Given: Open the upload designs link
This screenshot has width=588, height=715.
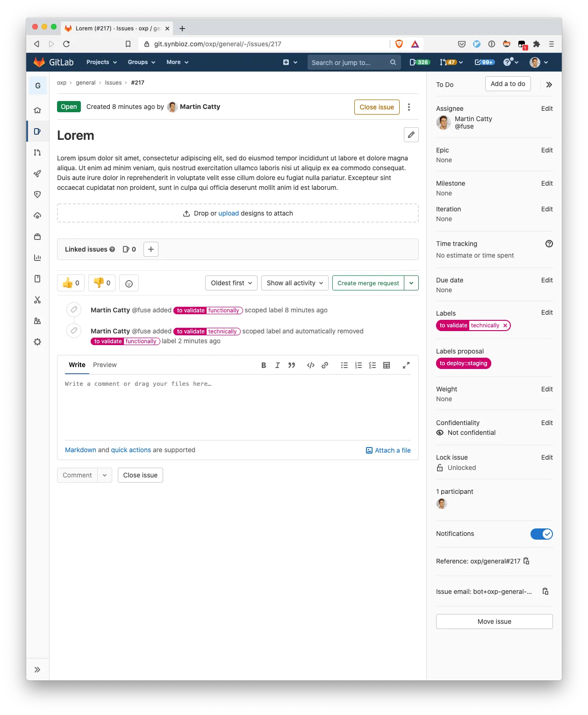Looking at the screenshot, I should point(229,213).
